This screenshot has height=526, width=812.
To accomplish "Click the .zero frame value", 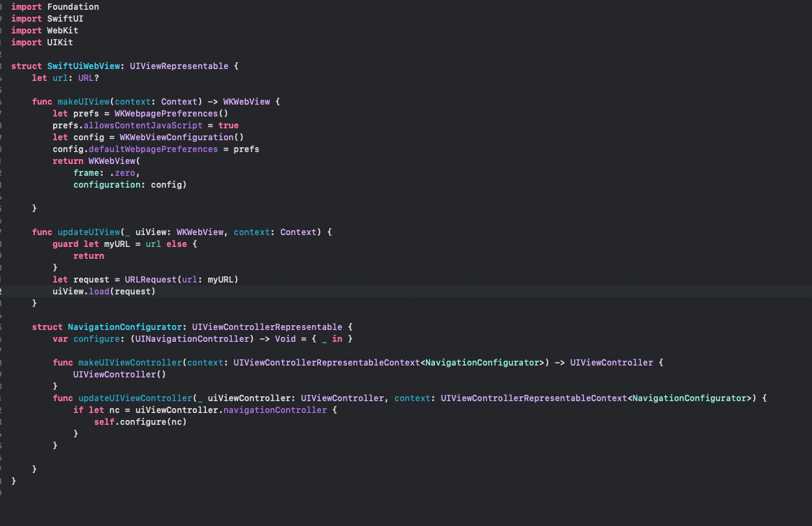I will pos(127,173).
